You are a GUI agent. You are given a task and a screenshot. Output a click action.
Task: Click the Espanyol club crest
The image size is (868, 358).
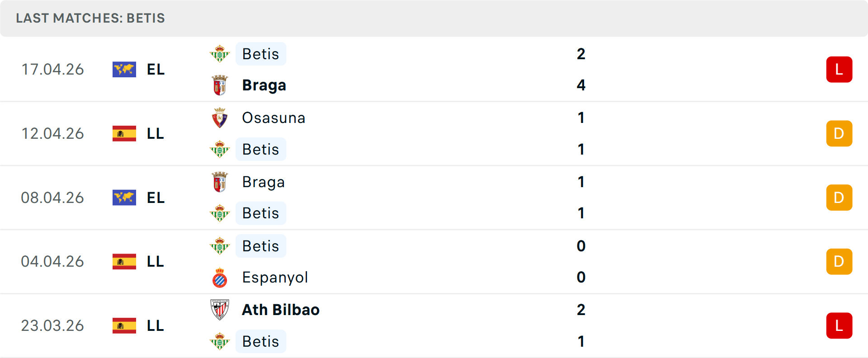[x=220, y=278]
